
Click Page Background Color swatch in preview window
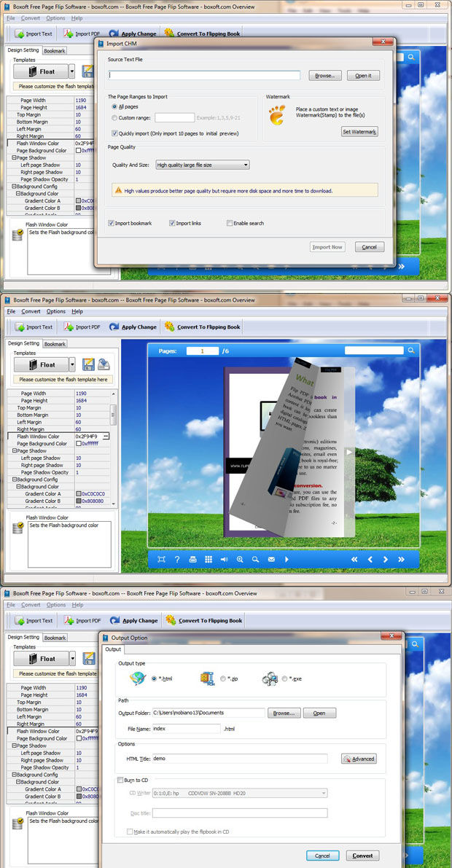point(79,443)
